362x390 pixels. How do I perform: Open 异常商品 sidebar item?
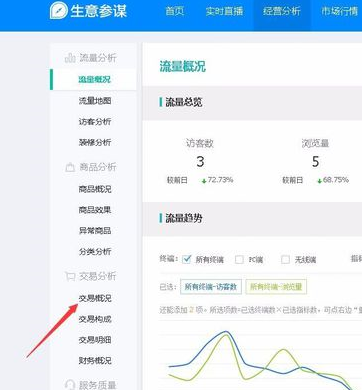[95, 230]
